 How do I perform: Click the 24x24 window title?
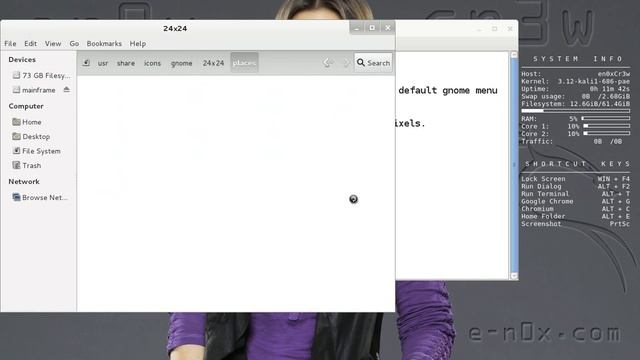click(175, 29)
